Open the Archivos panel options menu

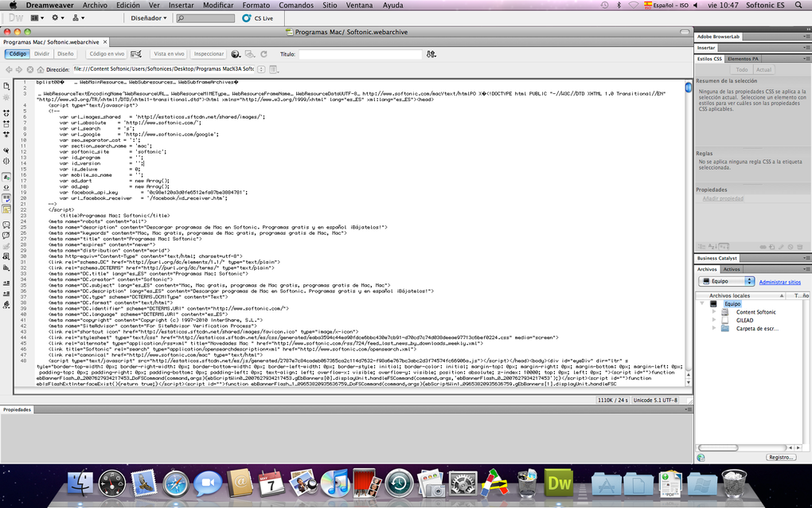(x=806, y=269)
